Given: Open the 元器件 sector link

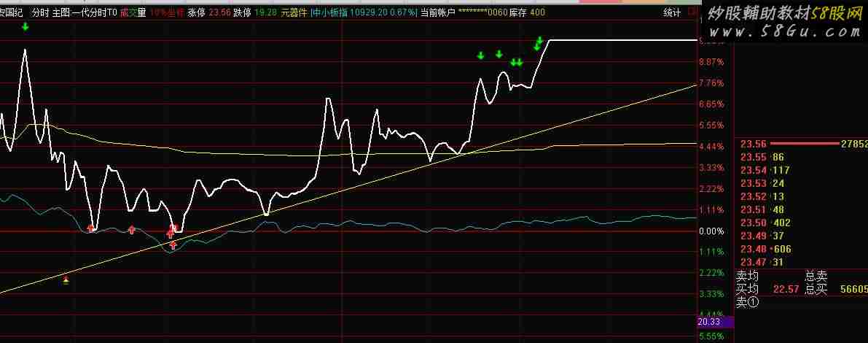Looking at the screenshot, I should [294, 12].
